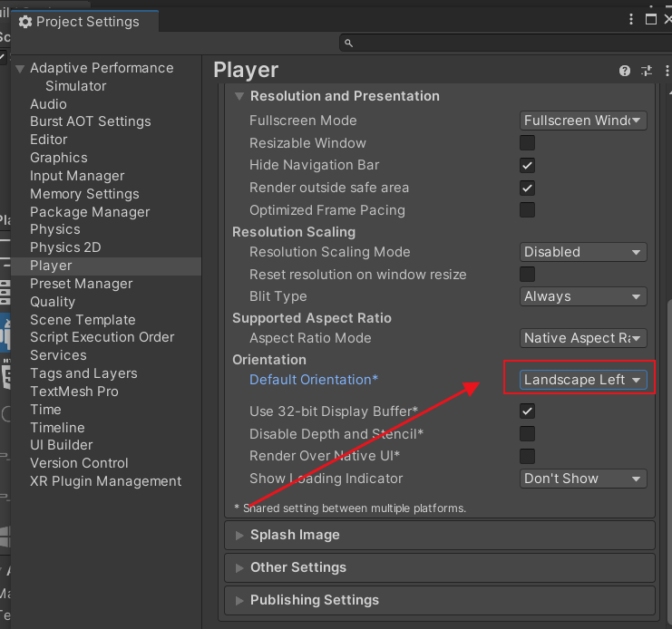
Task: Select the Player category
Action: coord(106,266)
